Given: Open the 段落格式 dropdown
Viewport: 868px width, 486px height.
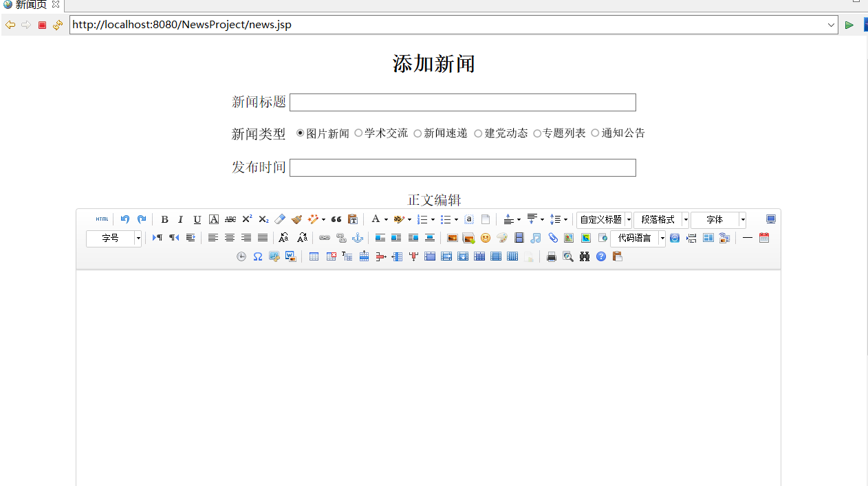Looking at the screenshot, I should point(661,220).
